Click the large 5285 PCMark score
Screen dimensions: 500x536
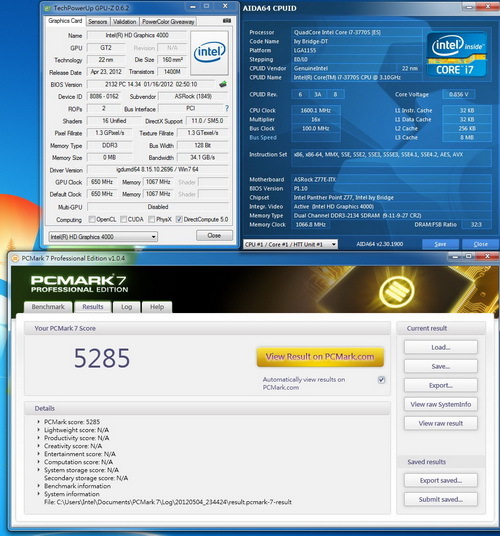pos(102,358)
